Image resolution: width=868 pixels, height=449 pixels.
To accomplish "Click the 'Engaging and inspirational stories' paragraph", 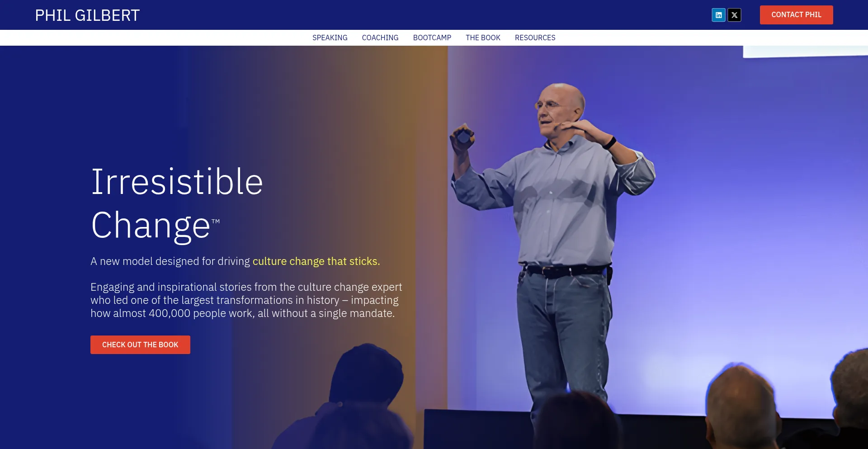I will [246, 300].
